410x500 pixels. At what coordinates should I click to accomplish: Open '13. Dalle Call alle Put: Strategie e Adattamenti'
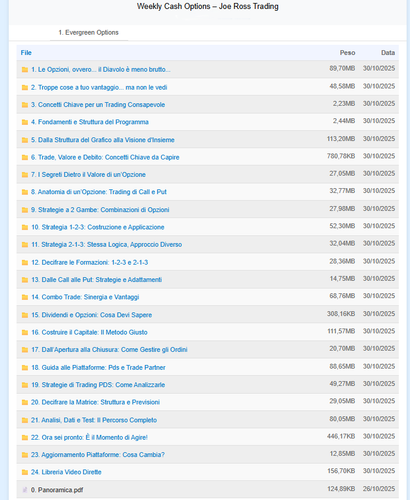(x=96, y=280)
